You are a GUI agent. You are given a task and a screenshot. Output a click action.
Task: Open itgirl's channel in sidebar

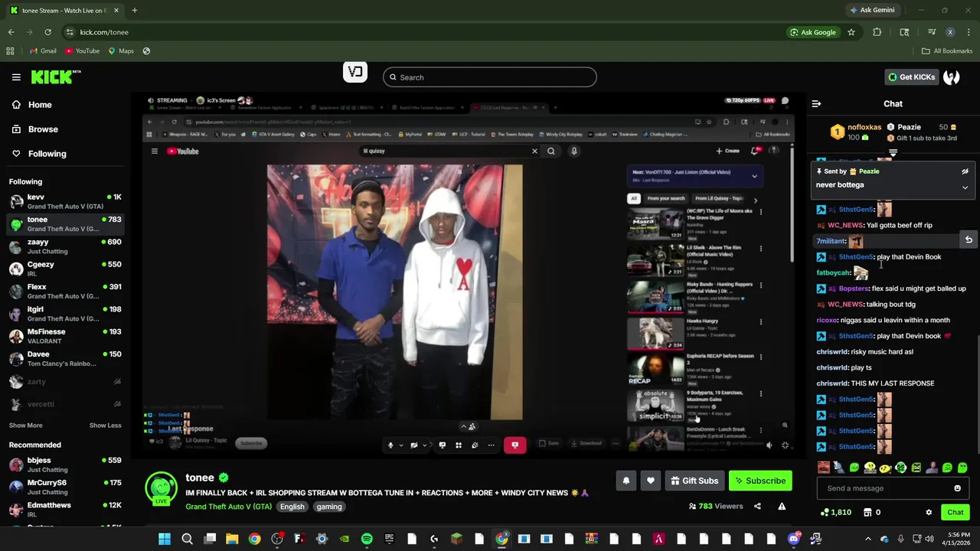pos(65,314)
